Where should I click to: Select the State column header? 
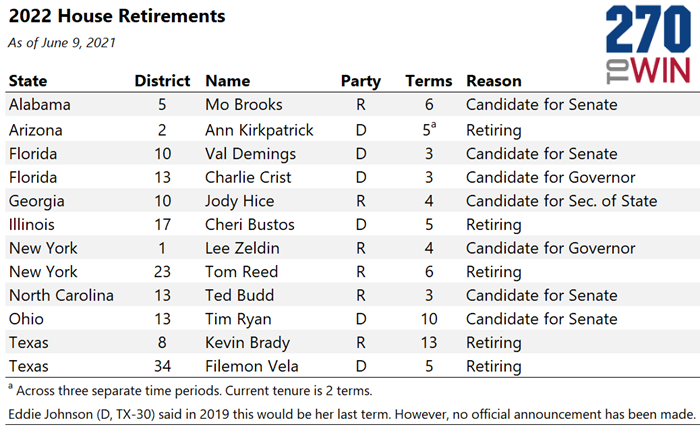tap(28, 81)
